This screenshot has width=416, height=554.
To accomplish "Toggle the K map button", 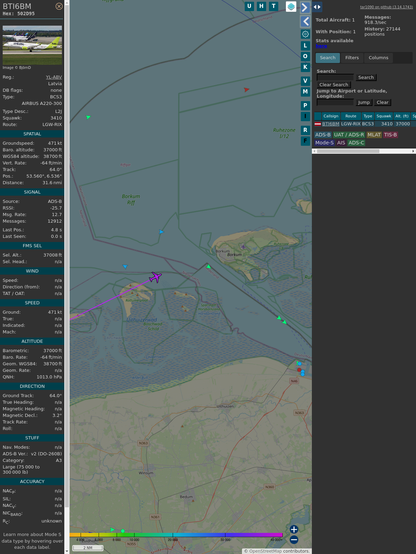I will point(305,67).
